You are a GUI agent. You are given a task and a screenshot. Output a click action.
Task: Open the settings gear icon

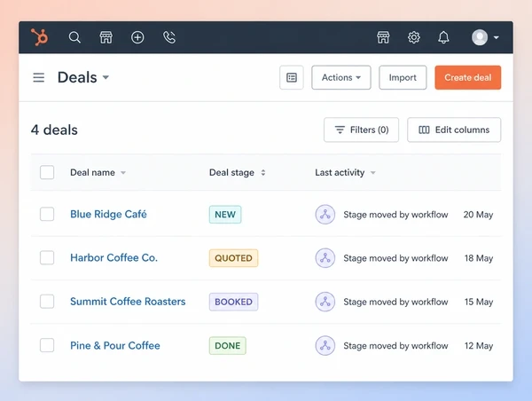pyautogui.click(x=413, y=37)
